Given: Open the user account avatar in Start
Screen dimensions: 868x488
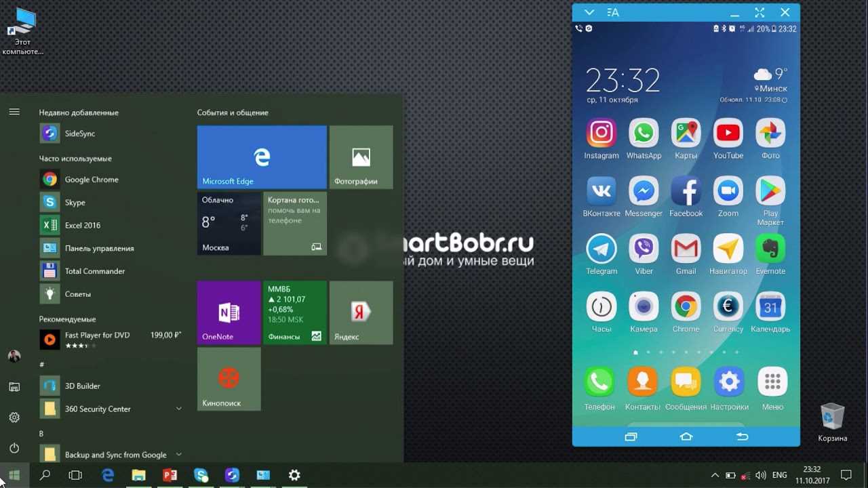Looking at the screenshot, I should pyautogui.click(x=14, y=356).
